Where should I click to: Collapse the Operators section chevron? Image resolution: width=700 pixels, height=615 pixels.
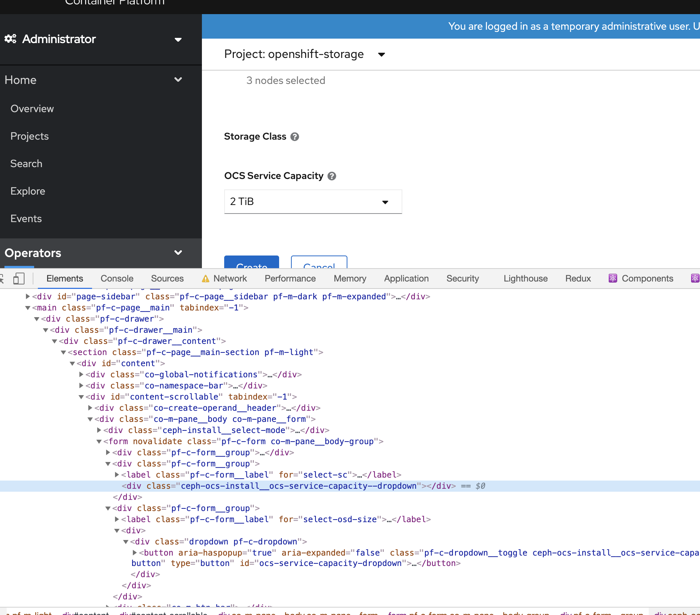point(178,253)
